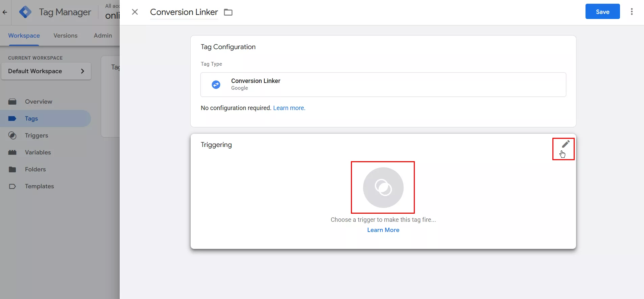Switch to the Admin tab

pos(103,36)
